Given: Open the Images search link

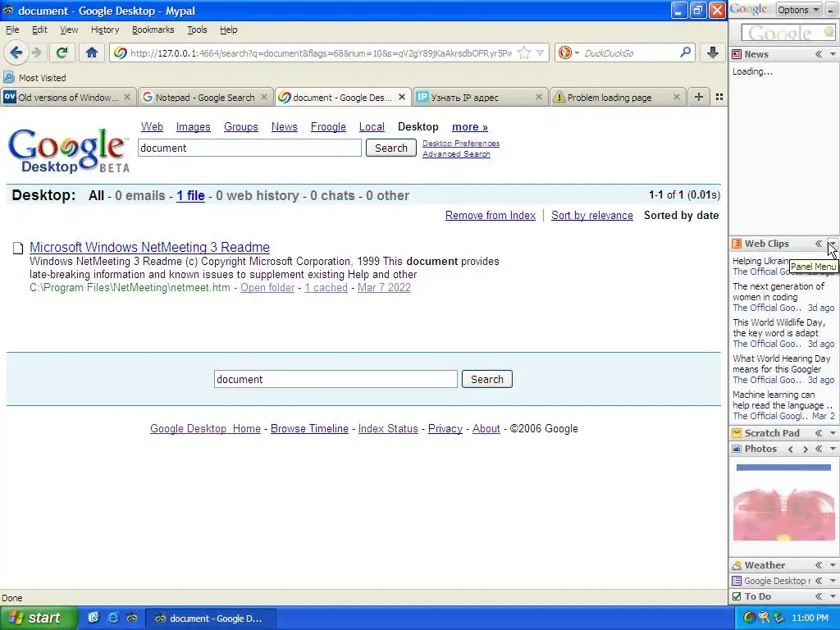Looking at the screenshot, I should 193,127.
